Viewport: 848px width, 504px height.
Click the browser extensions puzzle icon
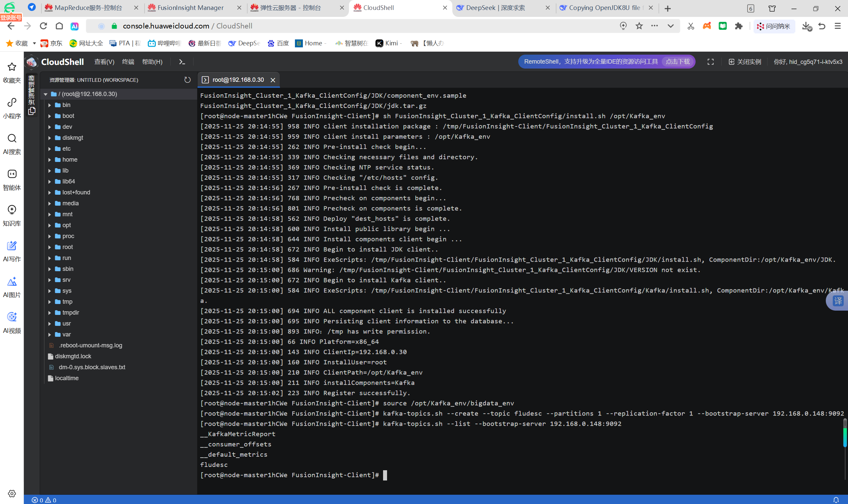(739, 26)
